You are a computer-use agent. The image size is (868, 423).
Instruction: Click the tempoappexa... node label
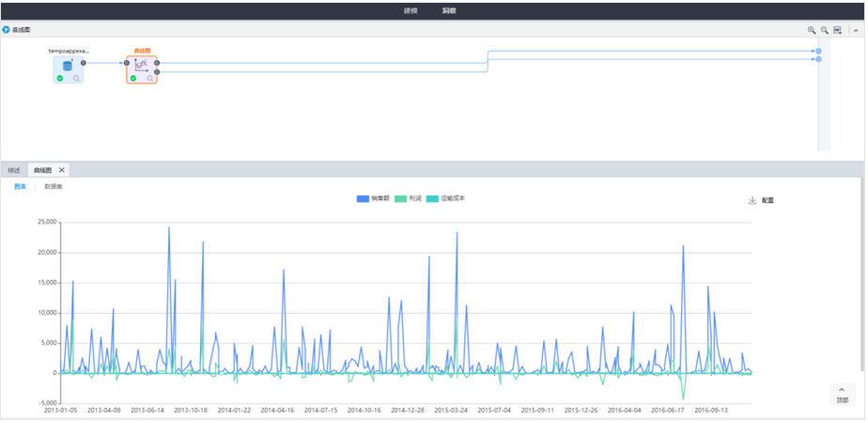(x=69, y=51)
